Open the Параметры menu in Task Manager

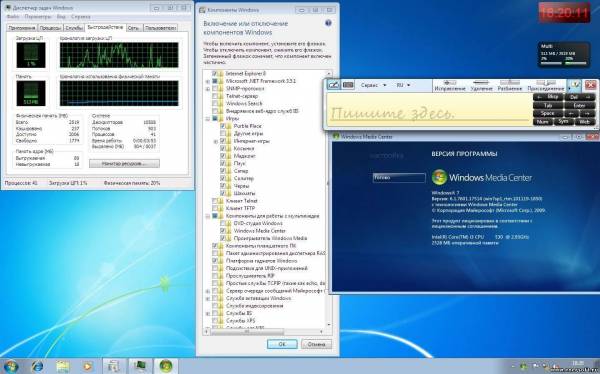click(38, 17)
